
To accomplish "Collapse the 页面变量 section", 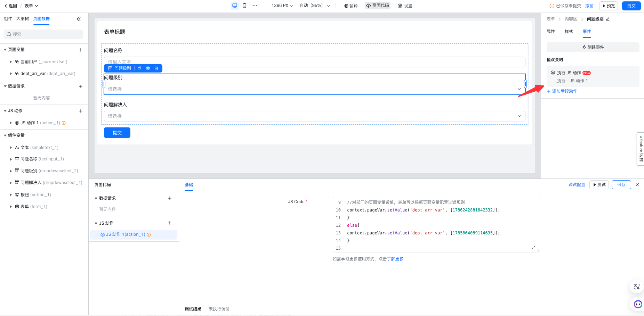I will [5, 50].
